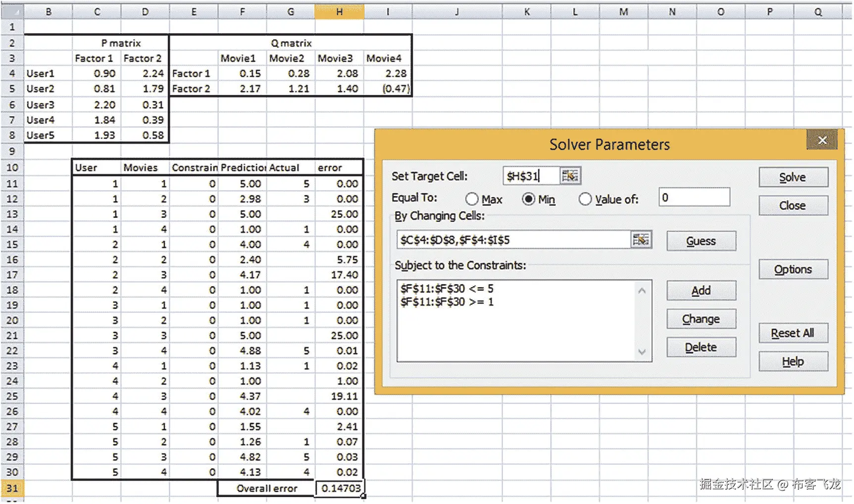854x504 pixels.
Task: Click the 'Overall error' label cell
Action: click(267, 488)
